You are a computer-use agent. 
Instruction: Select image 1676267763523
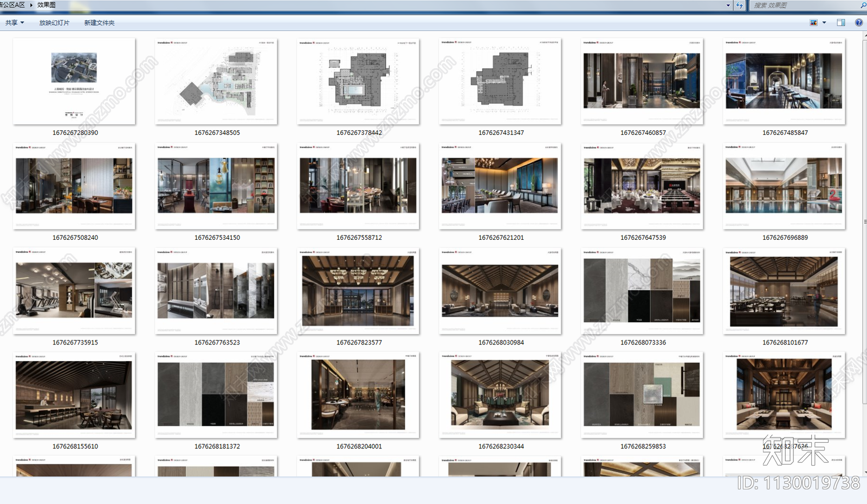[x=216, y=291]
